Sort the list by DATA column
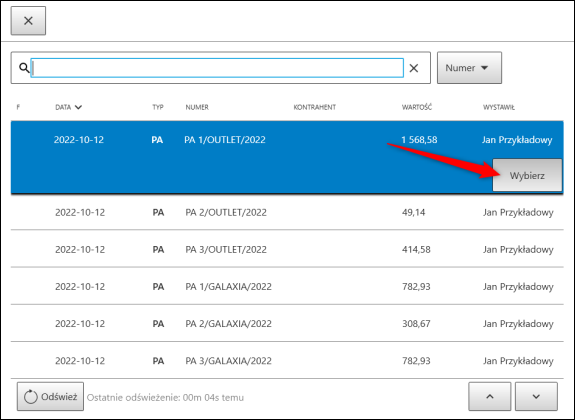This screenshot has width=575, height=420. (x=69, y=107)
